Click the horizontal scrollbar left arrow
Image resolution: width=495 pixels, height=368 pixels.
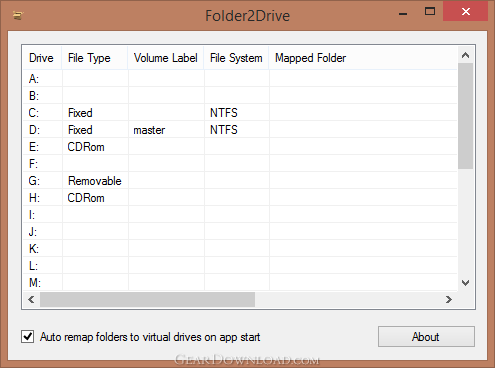pos(31,299)
